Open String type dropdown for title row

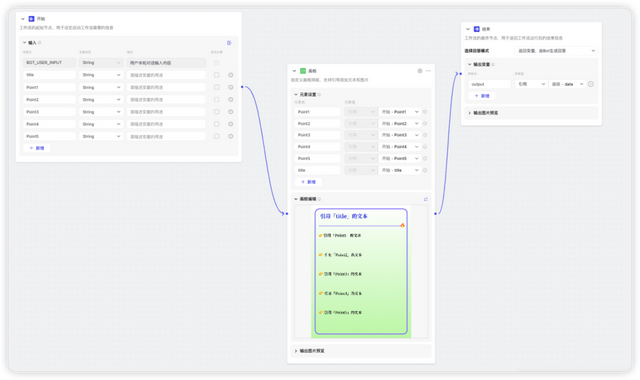101,75
